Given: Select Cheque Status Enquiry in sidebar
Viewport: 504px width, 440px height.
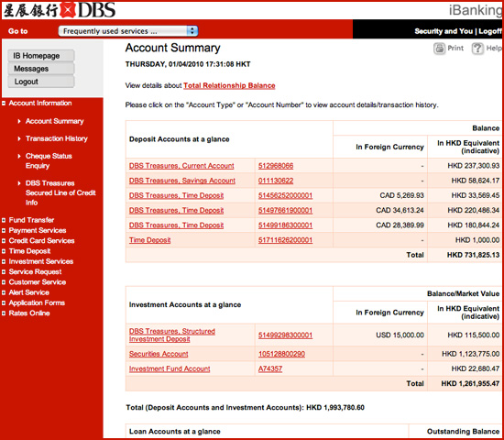Looking at the screenshot, I should pyautogui.click(x=49, y=160).
